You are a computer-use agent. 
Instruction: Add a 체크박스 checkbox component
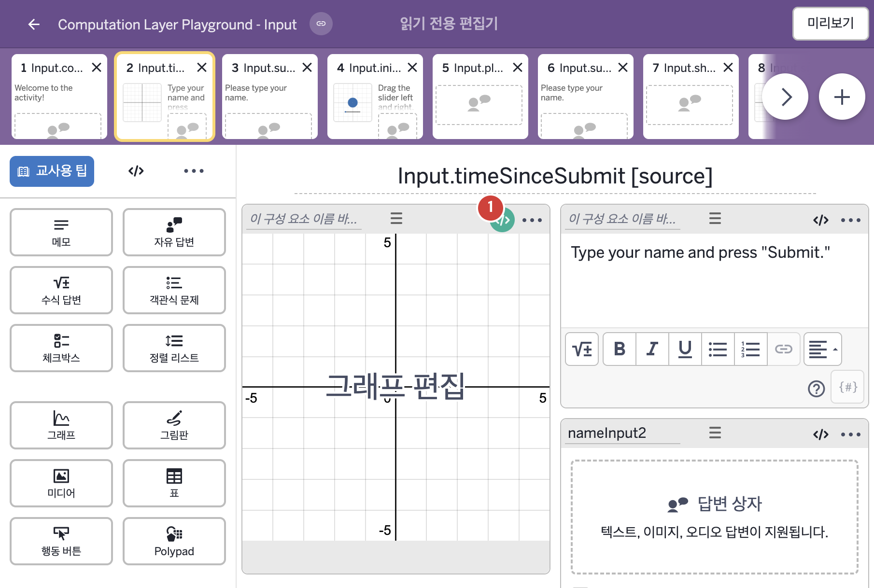coord(61,348)
